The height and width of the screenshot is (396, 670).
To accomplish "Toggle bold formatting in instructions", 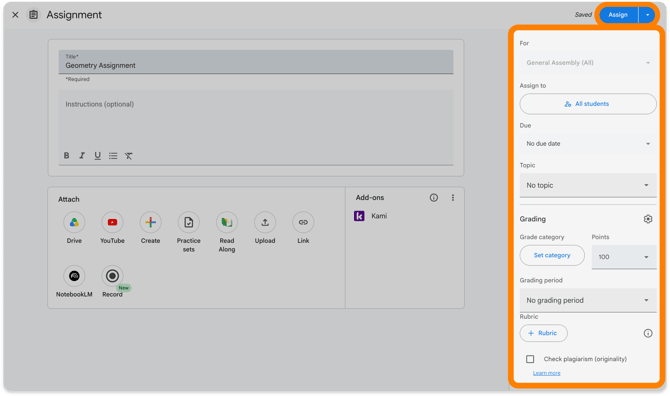I will tap(67, 155).
